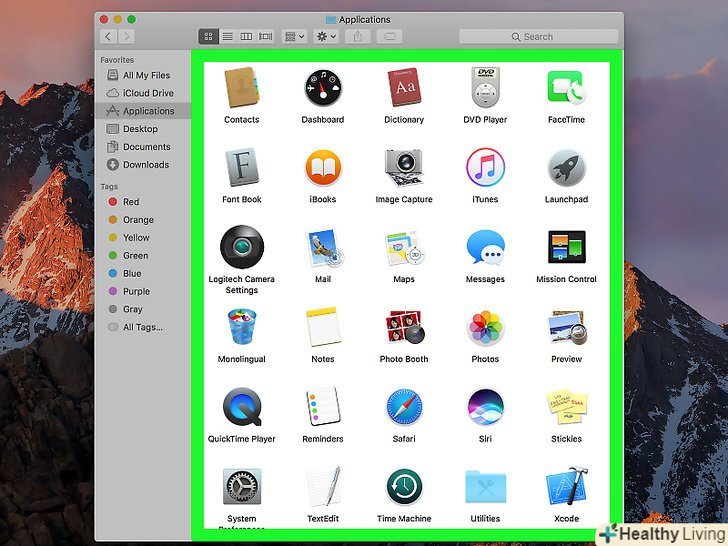Screen dimensions: 728x546
Task: Click the Applications window title
Action: point(364,20)
